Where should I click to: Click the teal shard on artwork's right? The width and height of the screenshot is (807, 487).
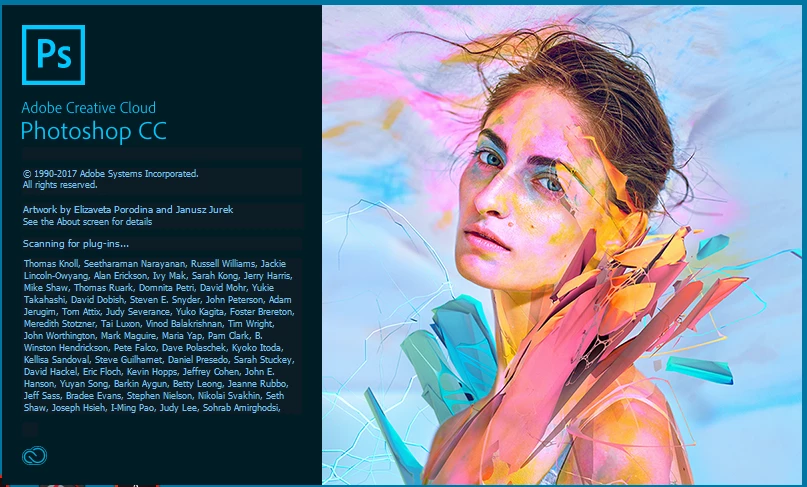pos(700,369)
